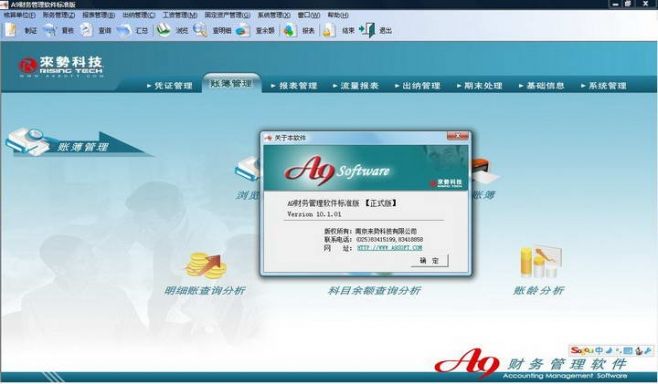Viewport: 658px width, 384px height.
Task: Click the 账龄分析 label text
Action: tap(539, 290)
